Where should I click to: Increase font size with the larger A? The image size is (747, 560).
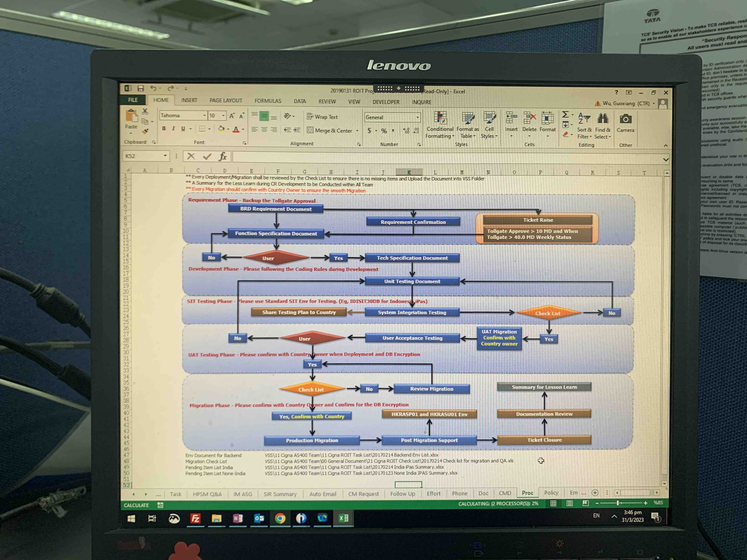(x=232, y=116)
